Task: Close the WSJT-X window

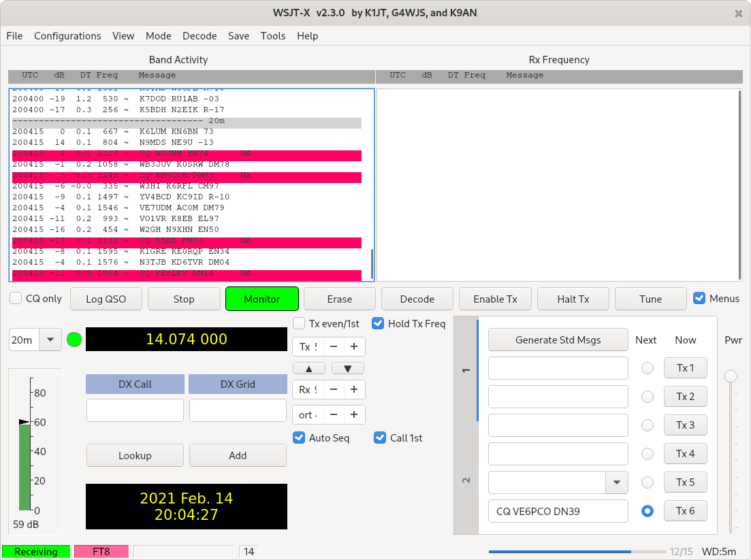Action: click(x=739, y=14)
